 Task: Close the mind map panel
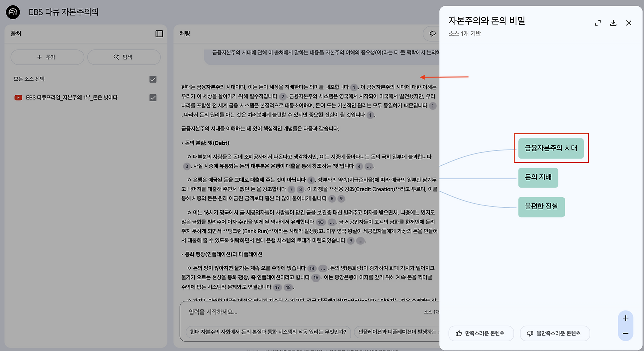pos(628,23)
